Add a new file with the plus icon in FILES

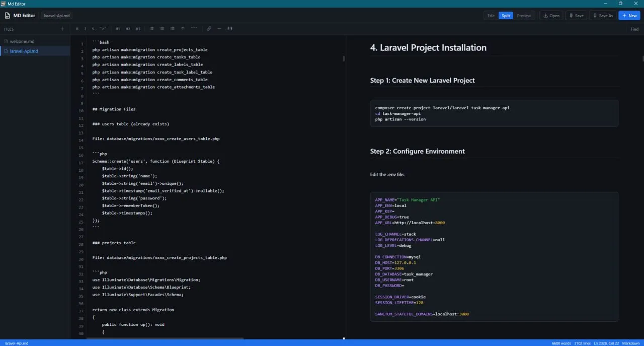(62, 29)
